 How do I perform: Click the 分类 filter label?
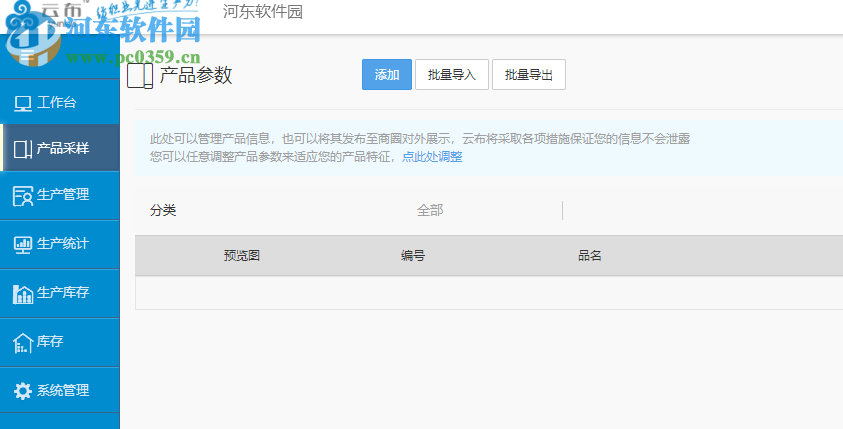click(163, 211)
